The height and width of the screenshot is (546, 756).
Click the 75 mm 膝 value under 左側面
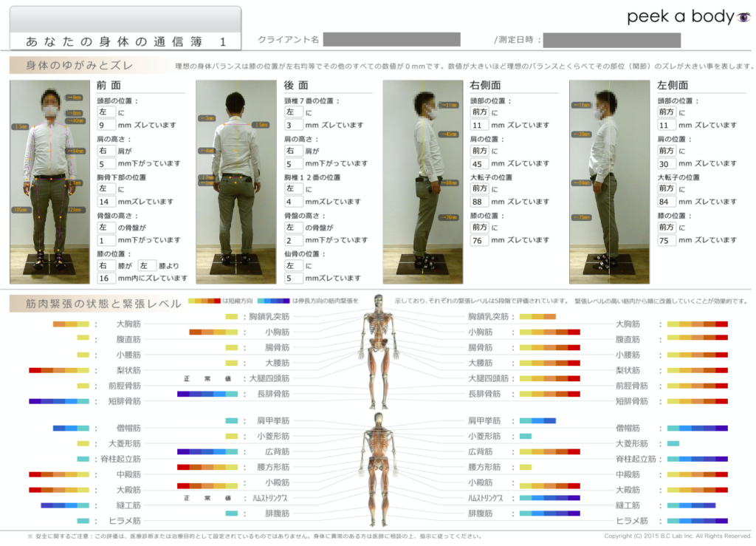coord(666,240)
